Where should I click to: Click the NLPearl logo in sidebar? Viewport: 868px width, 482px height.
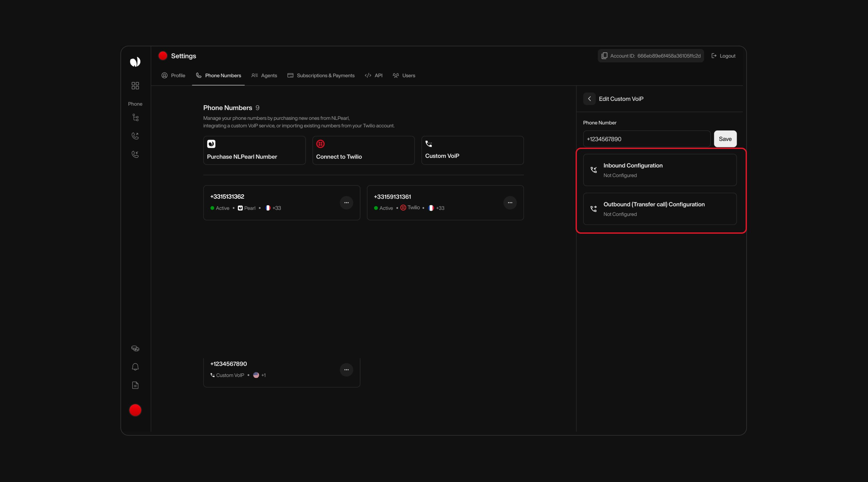coord(135,62)
